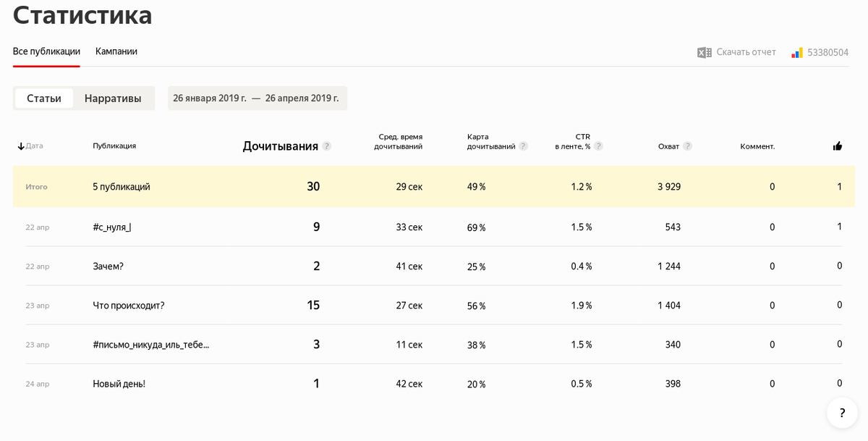The height and width of the screenshot is (441, 868).
Task: Open Все публикации tab
Action: point(46,51)
